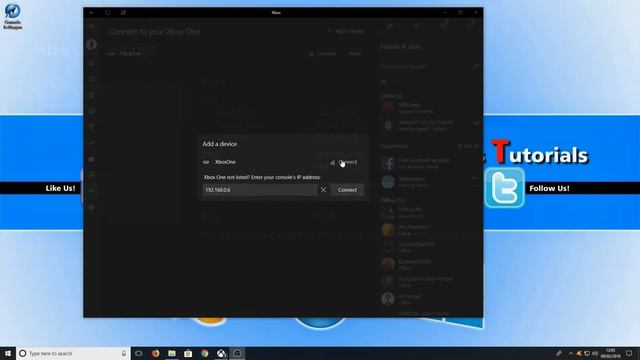
Task: Open Task View from the taskbar
Action: [x=139, y=353]
